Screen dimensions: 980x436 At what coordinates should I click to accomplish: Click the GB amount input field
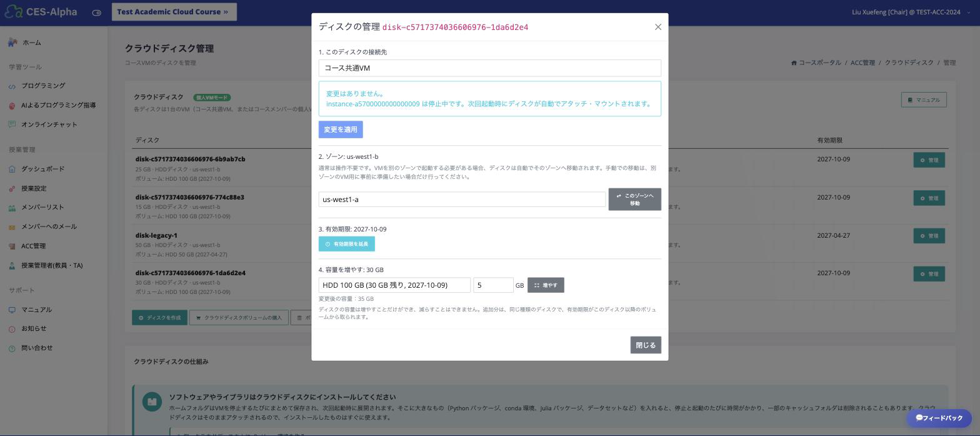click(x=493, y=285)
